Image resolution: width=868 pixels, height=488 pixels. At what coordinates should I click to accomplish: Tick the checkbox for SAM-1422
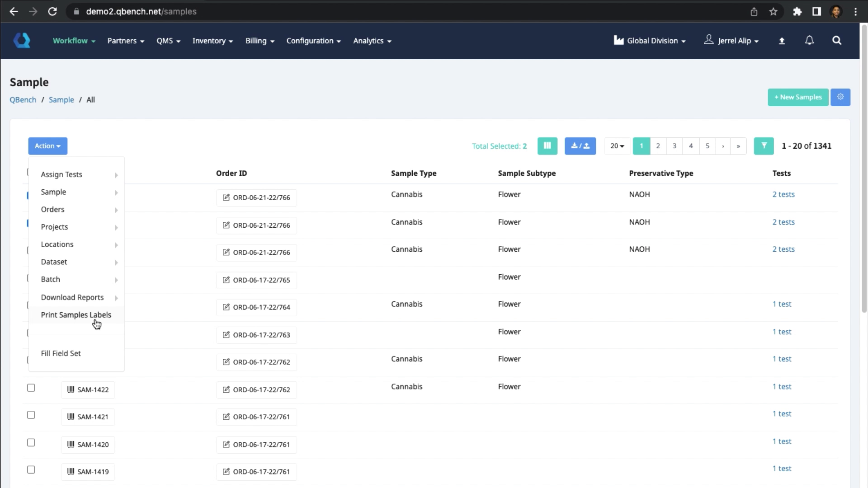click(x=31, y=388)
